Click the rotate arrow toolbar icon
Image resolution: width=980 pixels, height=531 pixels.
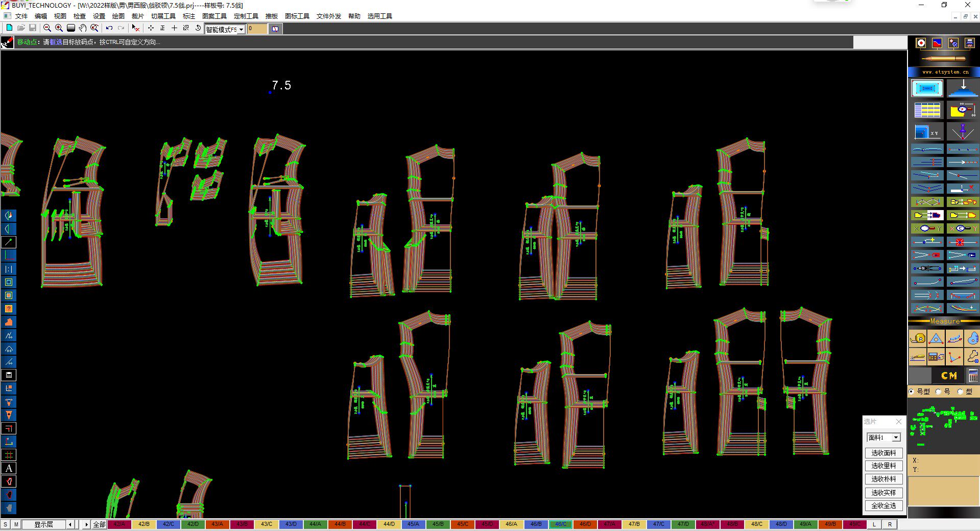[x=198, y=28]
